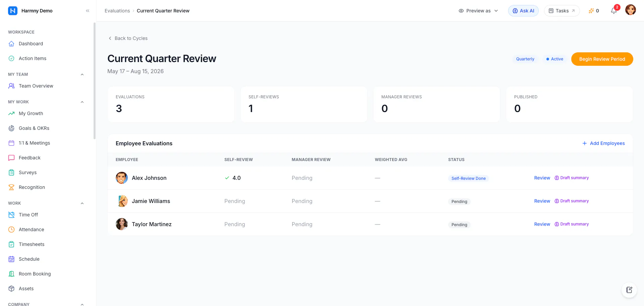
Task: Open the Room Booking icon in sidebar
Action: pyautogui.click(x=11, y=274)
